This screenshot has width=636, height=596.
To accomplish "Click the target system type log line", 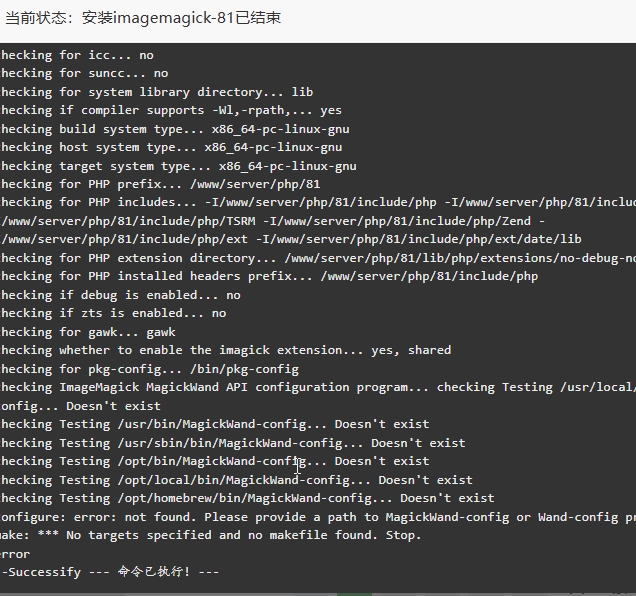I will tap(179, 166).
